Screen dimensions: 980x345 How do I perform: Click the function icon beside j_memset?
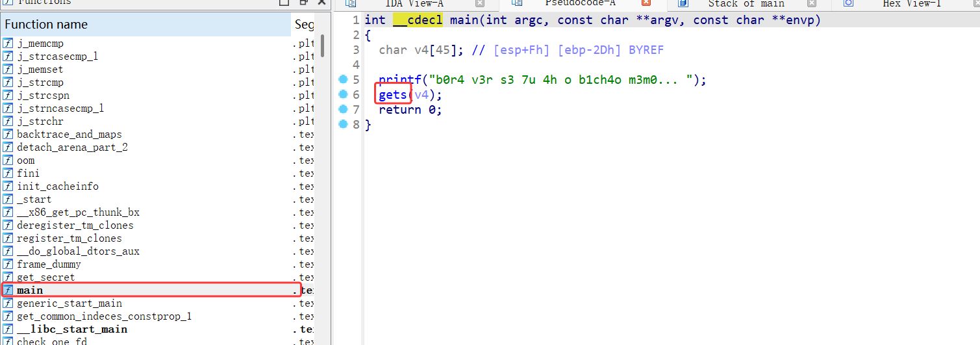tap(8, 70)
